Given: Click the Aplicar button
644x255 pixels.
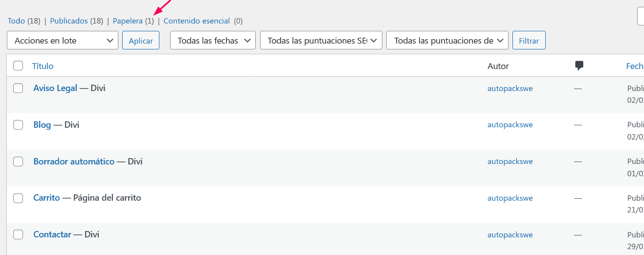Looking at the screenshot, I should point(141,40).
